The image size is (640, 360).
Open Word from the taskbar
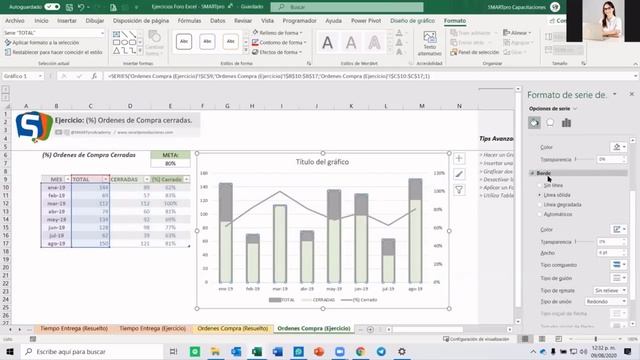(x=278, y=351)
